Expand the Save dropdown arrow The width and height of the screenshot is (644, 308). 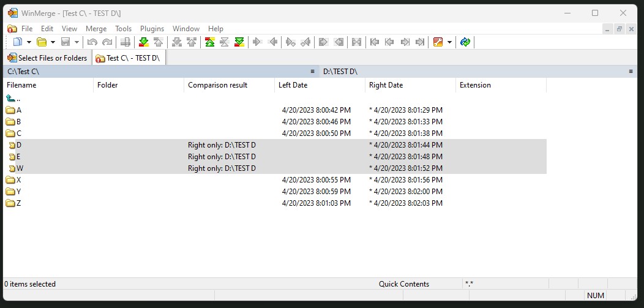tap(77, 42)
